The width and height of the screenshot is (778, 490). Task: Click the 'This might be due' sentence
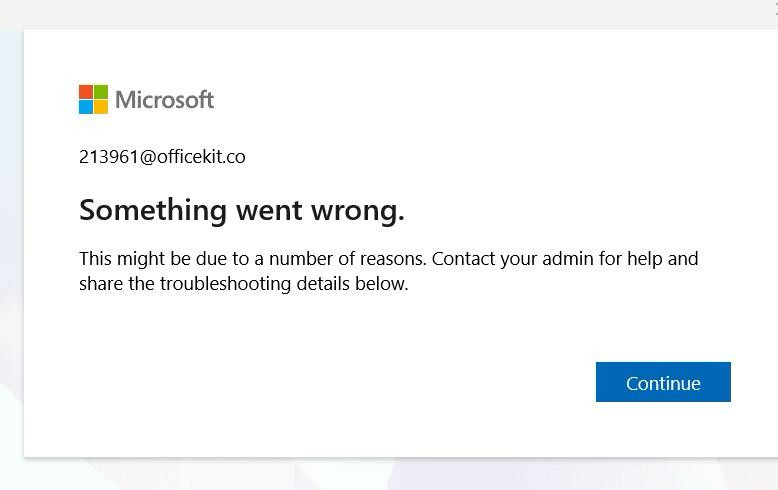[253, 258]
